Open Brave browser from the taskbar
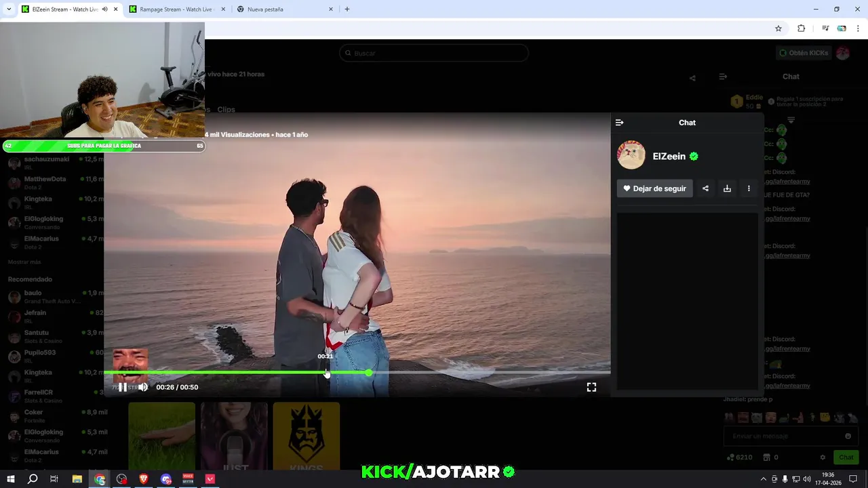The height and width of the screenshot is (488, 868). pyautogui.click(x=143, y=479)
